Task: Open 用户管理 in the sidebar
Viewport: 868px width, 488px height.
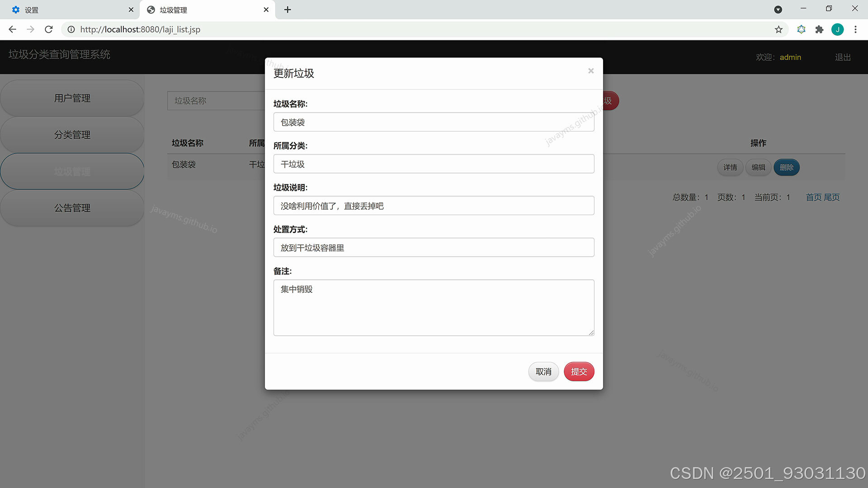Action: 72,98
